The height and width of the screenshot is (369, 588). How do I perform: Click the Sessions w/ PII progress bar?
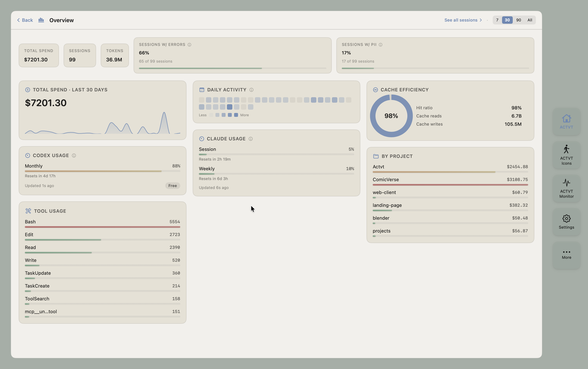(x=435, y=68)
